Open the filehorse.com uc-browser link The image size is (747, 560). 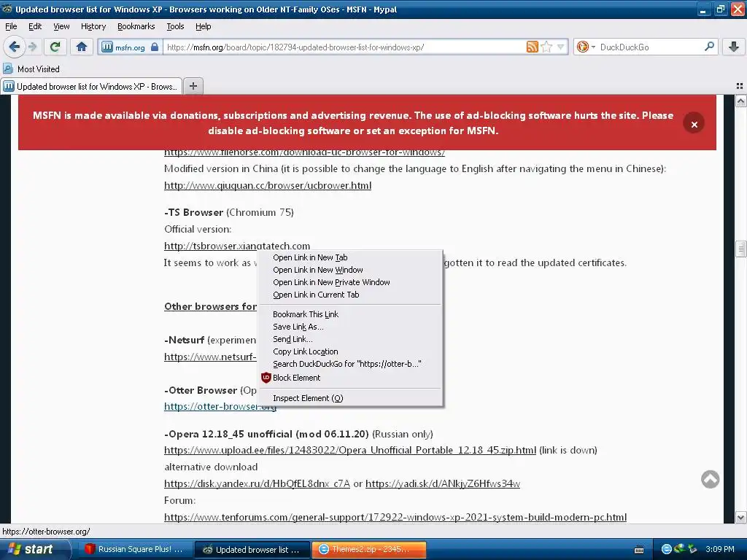[x=304, y=152]
